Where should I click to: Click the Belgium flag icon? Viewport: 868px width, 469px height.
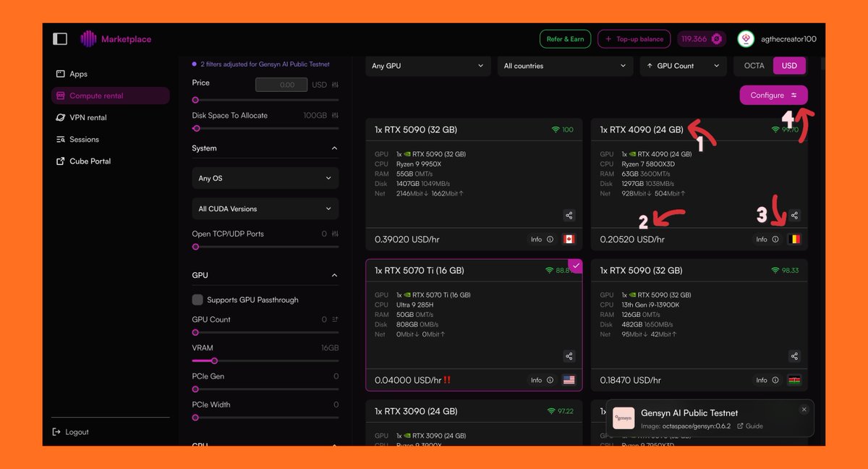(x=794, y=240)
